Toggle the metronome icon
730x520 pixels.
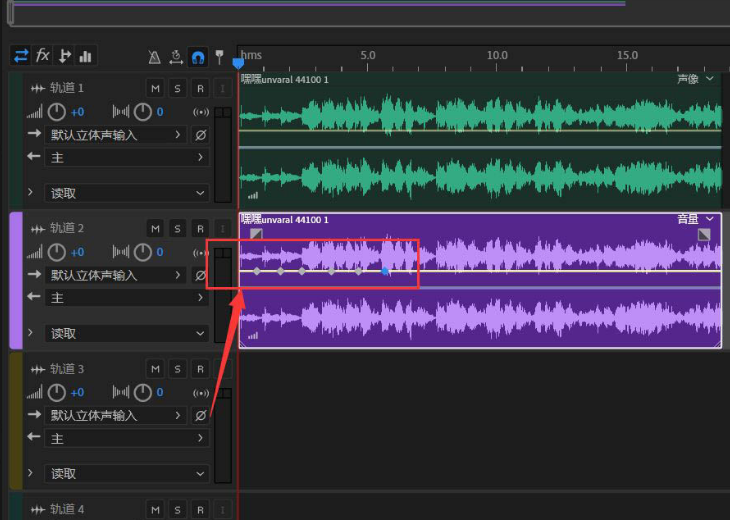[x=154, y=57]
